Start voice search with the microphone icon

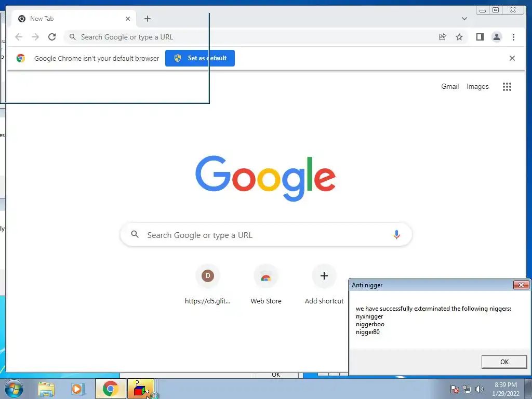(396, 234)
